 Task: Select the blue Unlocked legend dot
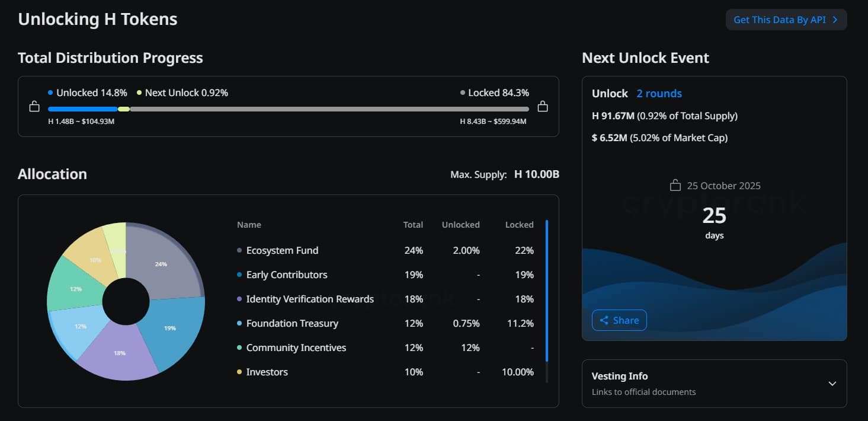(x=49, y=93)
